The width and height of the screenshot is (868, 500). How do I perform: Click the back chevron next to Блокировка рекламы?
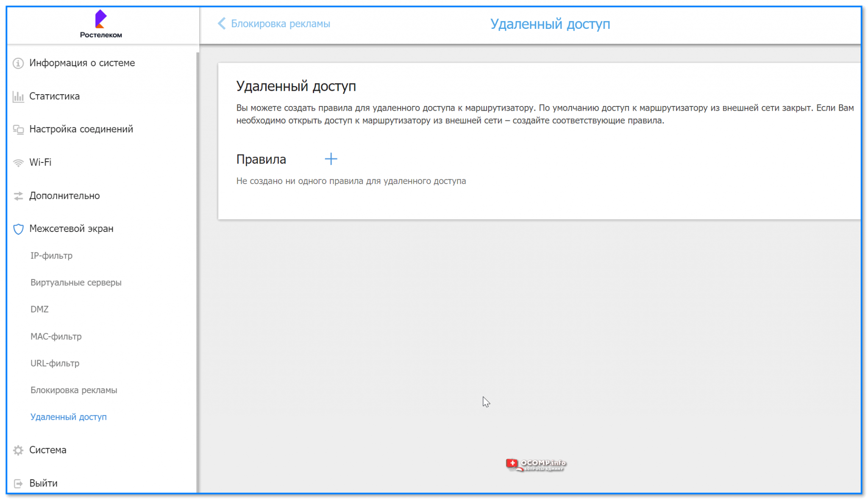222,23
